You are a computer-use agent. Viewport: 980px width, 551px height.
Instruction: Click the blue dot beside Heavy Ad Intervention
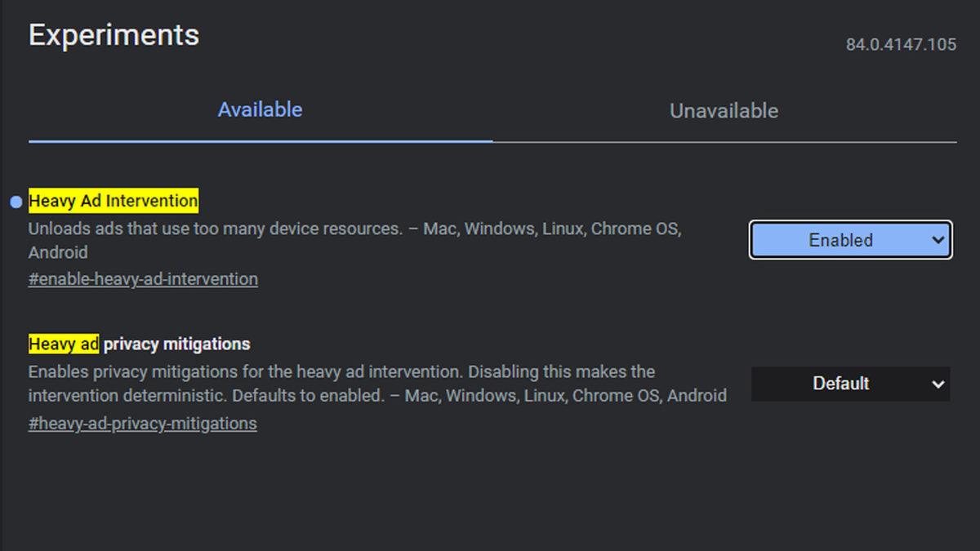[x=16, y=202]
